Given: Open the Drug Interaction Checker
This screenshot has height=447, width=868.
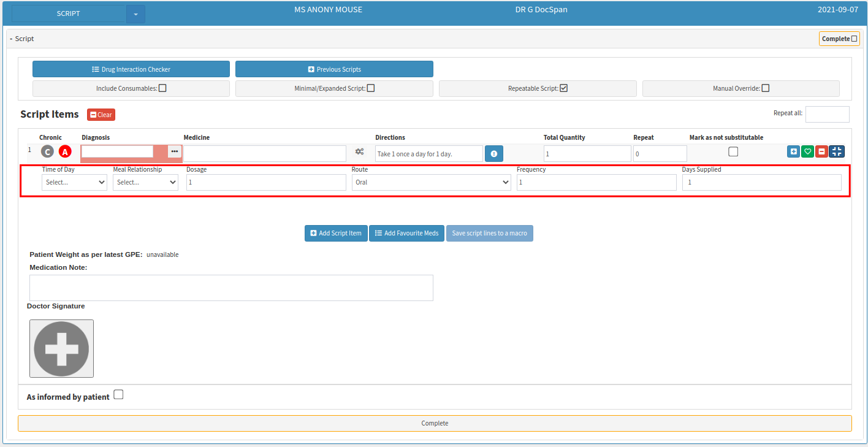Looking at the screenshot, I should click(x=131, y=69).
